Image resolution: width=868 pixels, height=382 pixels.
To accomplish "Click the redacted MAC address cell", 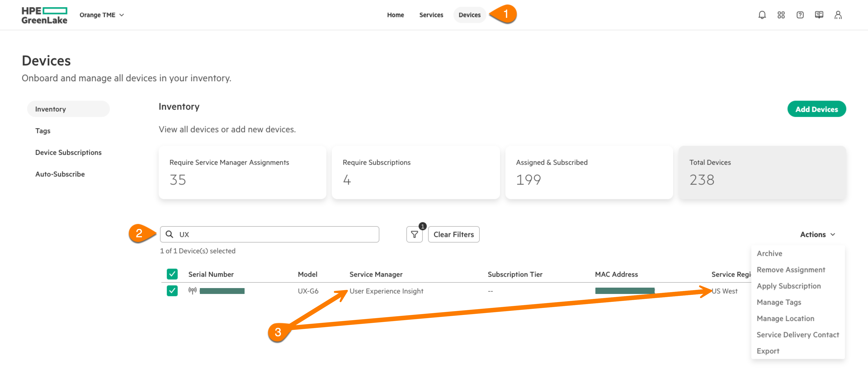I will 625,291.
